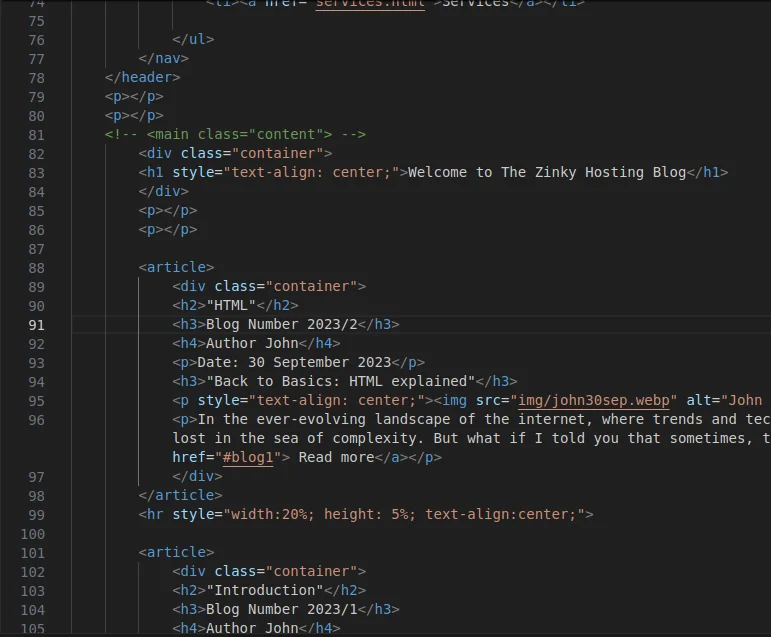This screenshot has height=637, width=771.
Task: Click 'Date: 30 September 2023' text
Action: [x=294, y=362]
